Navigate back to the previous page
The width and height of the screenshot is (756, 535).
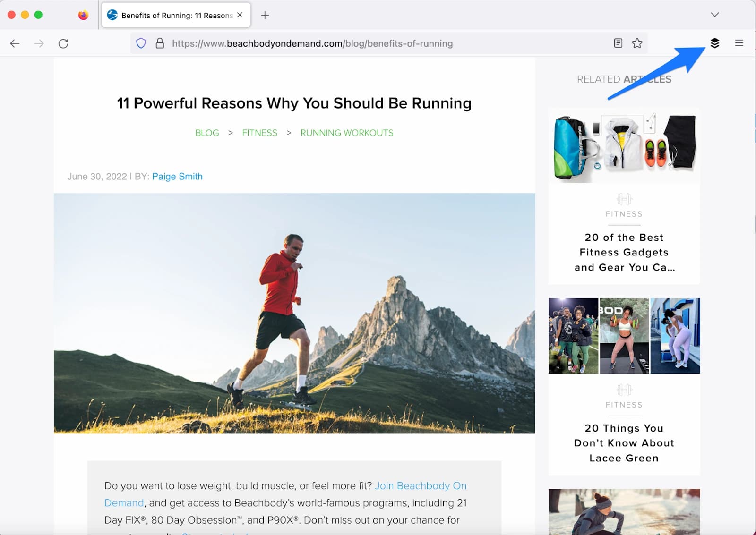(15, 43)
